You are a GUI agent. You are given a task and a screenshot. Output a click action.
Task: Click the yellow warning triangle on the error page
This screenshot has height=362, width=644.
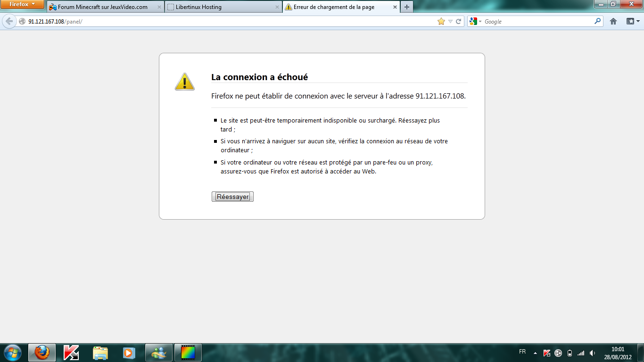[x=185, y=82]
